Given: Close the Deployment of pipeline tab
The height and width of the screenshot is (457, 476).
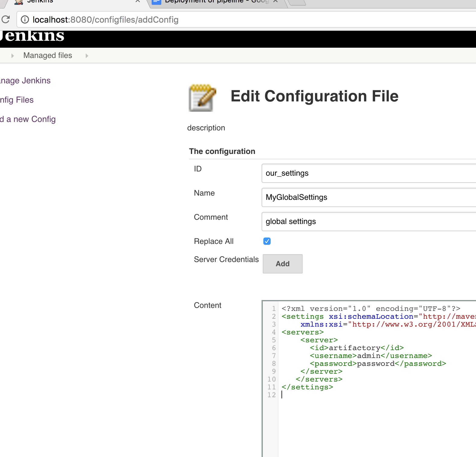Looking at the screenshot, I should click(x=275, y=1).
